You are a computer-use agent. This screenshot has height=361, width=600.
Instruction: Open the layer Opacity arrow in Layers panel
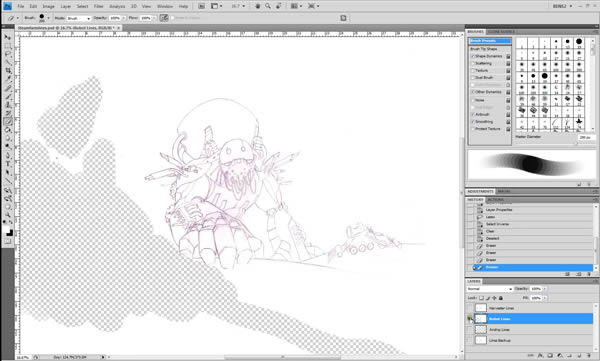(545, 289)
